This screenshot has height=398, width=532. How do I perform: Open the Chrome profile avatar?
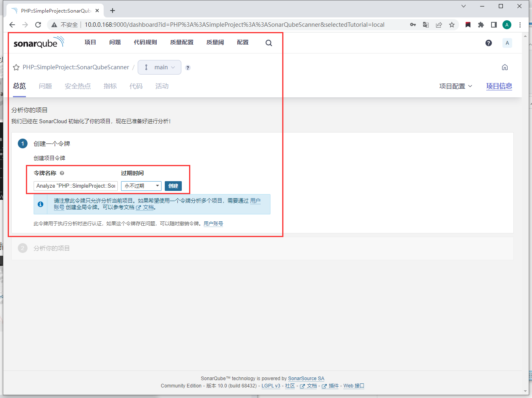pos(507,25)
